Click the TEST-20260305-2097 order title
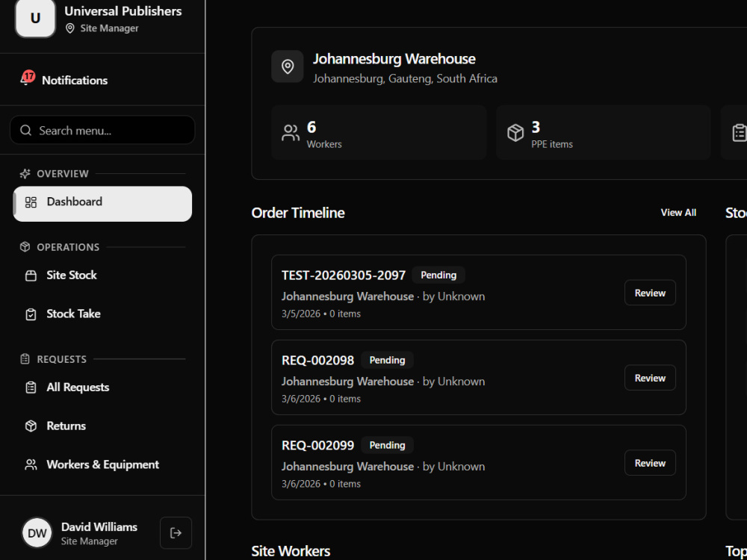747x560 pixels. (x=344, y=276)
